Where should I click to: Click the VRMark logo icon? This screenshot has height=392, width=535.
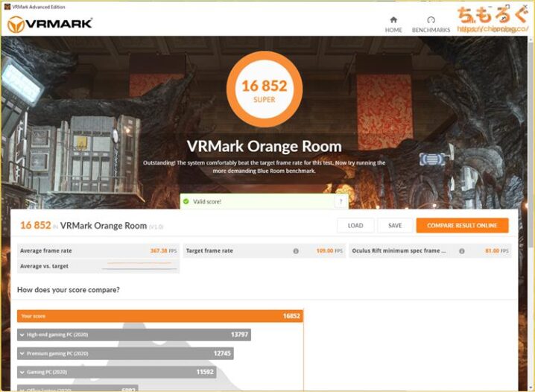pyautogui.click(x=16, y=25)
